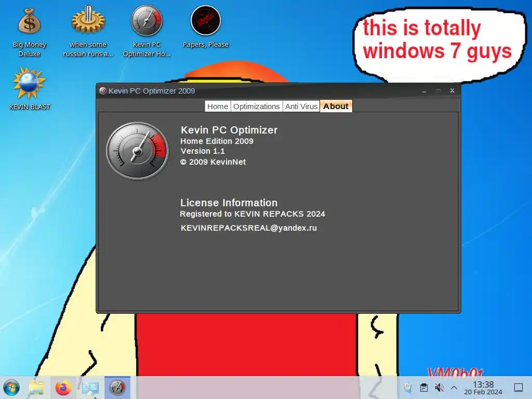The width and height of the screenshot is (532, 399).
Task: Click the large gauge logo in About panel
Action: coord(137,151)
